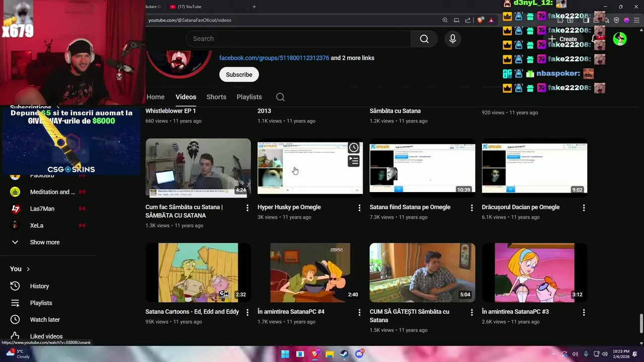This screenshot has width=644, height=362.
Task: Click Add to queue icon on Hyper Husky thumbnail
Action: coord(354,161)
